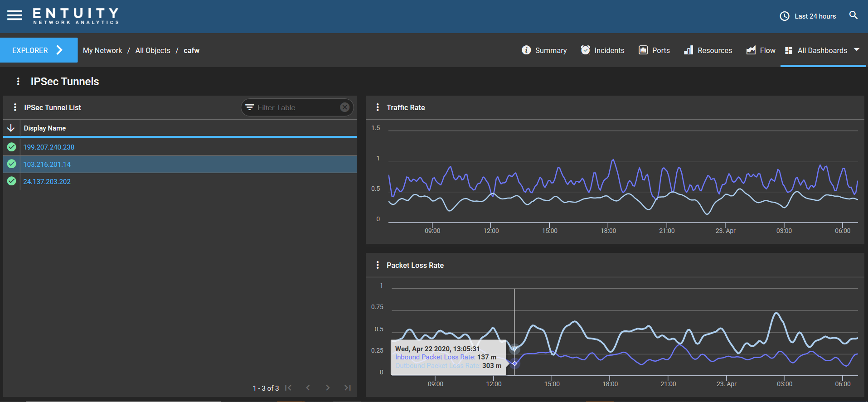Click status icon for 24.137.203.202
Screen dimensions: 868x402
click(x=12, y=181)
